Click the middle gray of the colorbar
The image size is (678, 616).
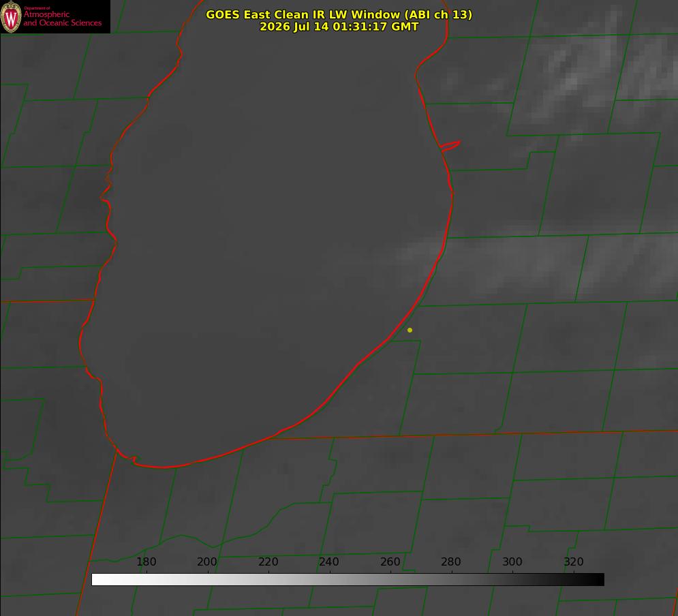coord(348,580)
